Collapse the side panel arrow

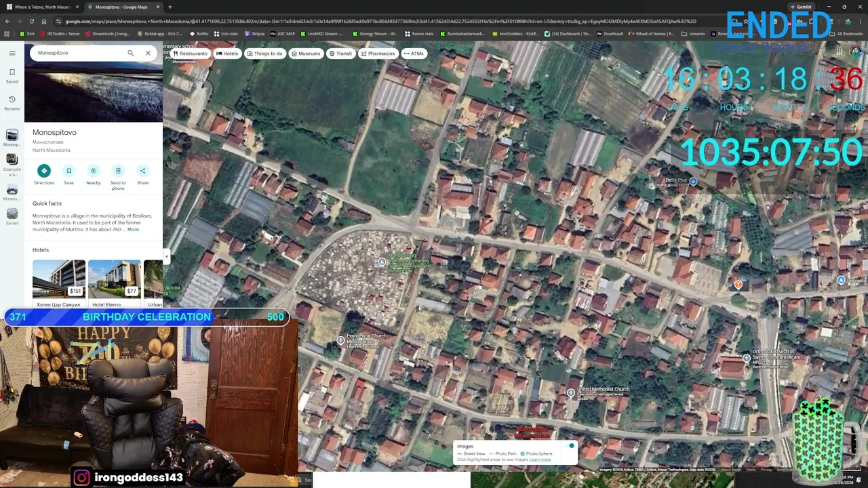[166, 256]
